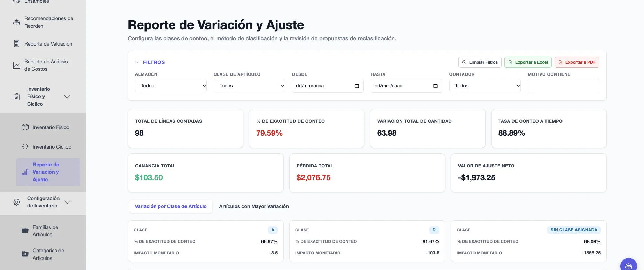The width and height of the screenshot is (644, 270).
Task: Focus the Hasta date field
Action: click(x=407, y=86)
